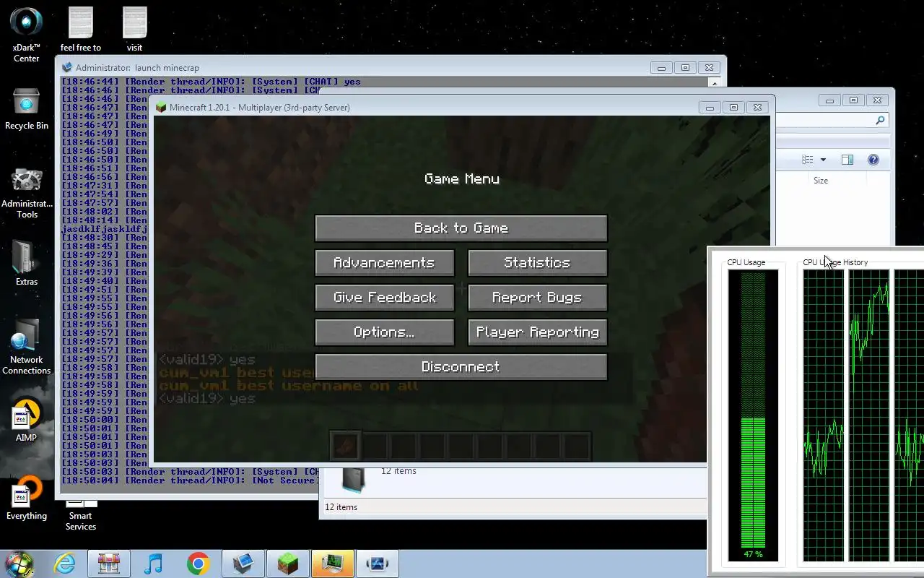This screenshot has height=578, width=924.
Task: Open Network Connections shortcut
Action: click(27, 348)
